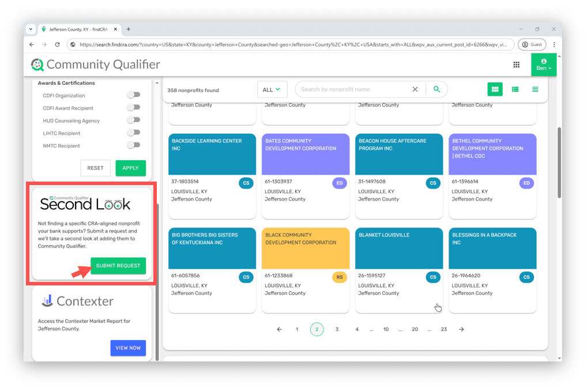Image resolution: width=588 pixels, height=388 pixels.
Task: Toggle LIHTC Recipient switch
Action: (134, 133)
